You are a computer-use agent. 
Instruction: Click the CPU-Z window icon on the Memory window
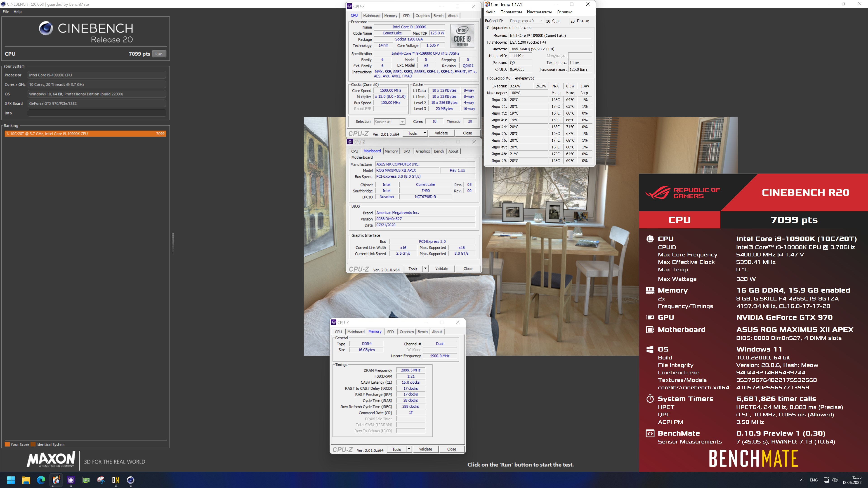tap(334, 322)
